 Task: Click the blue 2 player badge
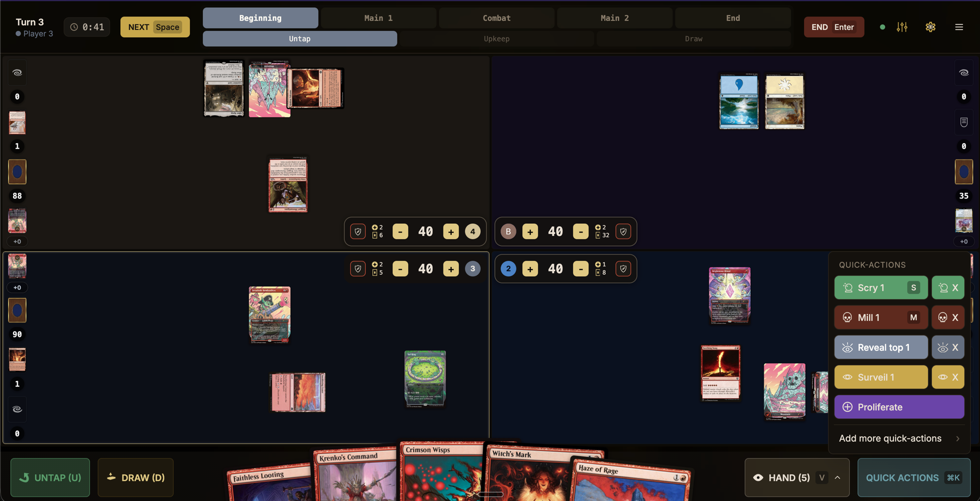509,269
